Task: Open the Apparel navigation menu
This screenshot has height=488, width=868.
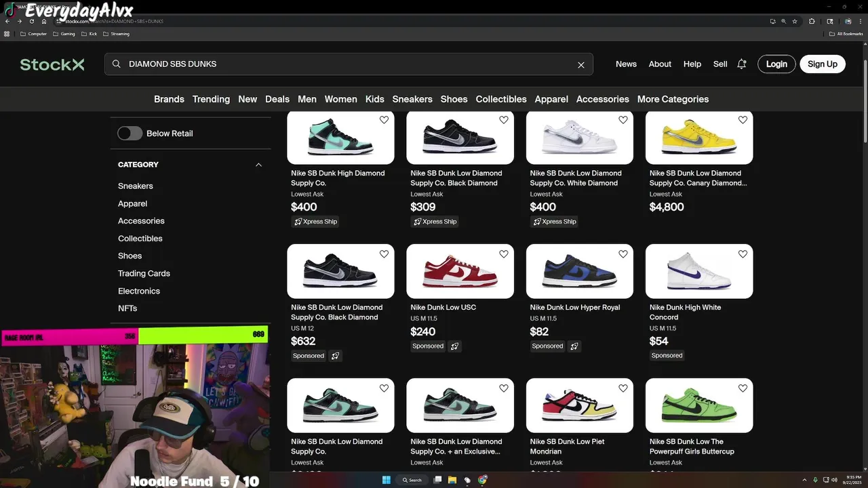Action: 551,99
